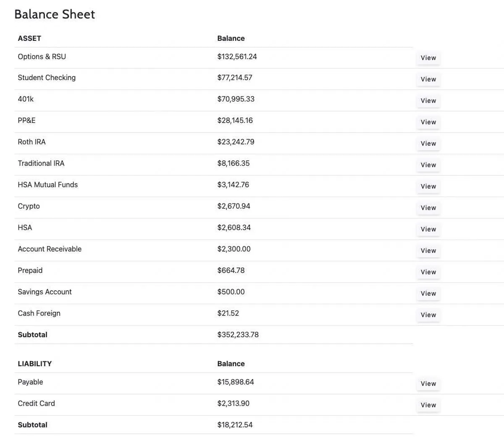This screenshot has width=504, height=438.
Task: View the 401k account details
Action: (428, 101)
